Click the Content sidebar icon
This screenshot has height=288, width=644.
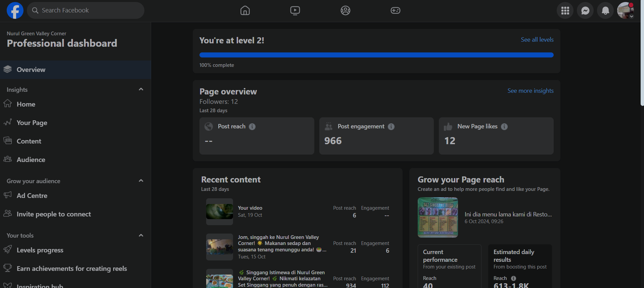tap(7, 140)
